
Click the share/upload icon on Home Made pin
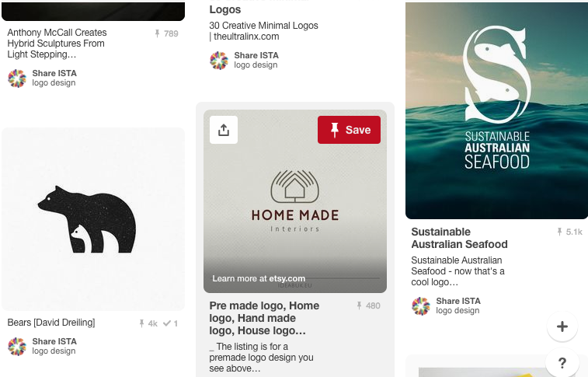point(224,130)
